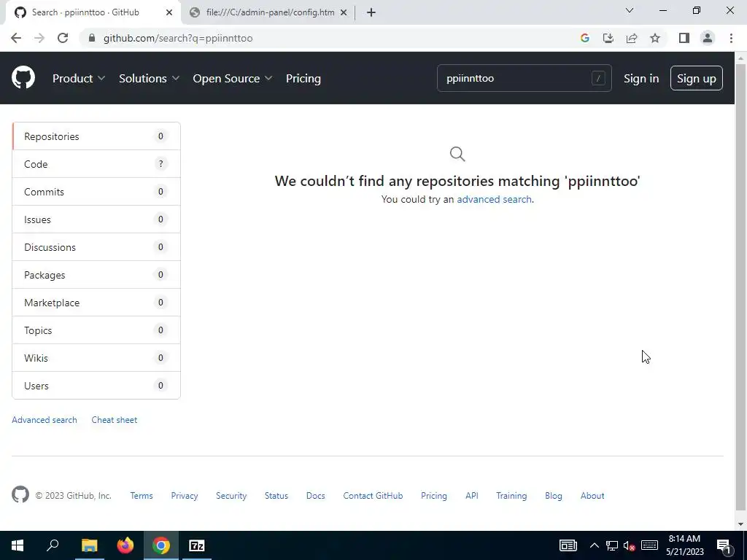Click the browser forward arrow
Screen dimensions: 747x560
39,38
